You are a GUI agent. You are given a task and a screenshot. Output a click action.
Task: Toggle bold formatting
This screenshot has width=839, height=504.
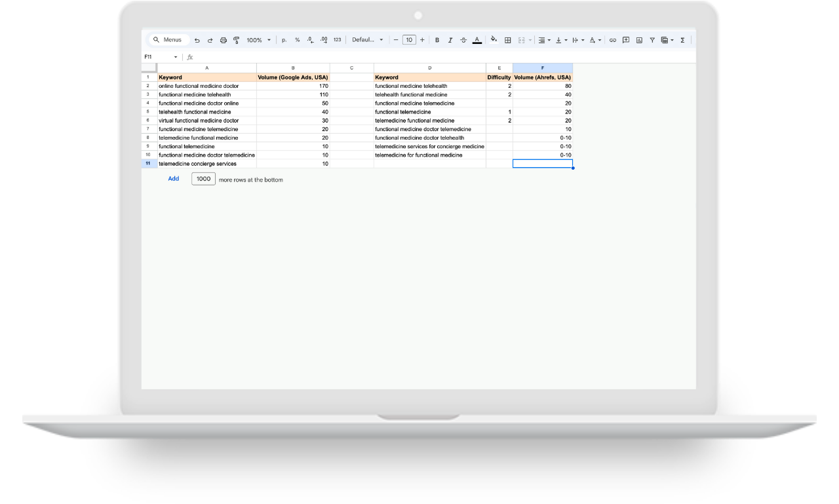tap(437, 40)
